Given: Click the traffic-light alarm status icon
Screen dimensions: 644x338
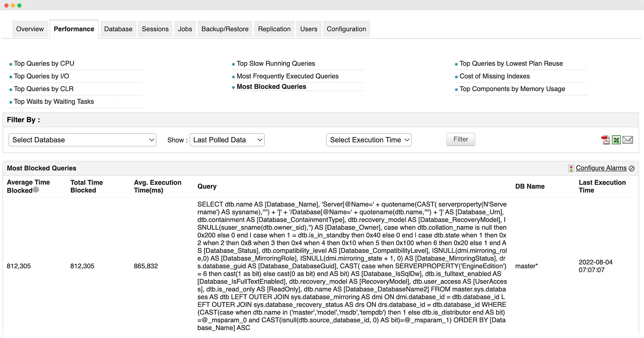Looking at the screenshot, I should (x=571, y=168).
